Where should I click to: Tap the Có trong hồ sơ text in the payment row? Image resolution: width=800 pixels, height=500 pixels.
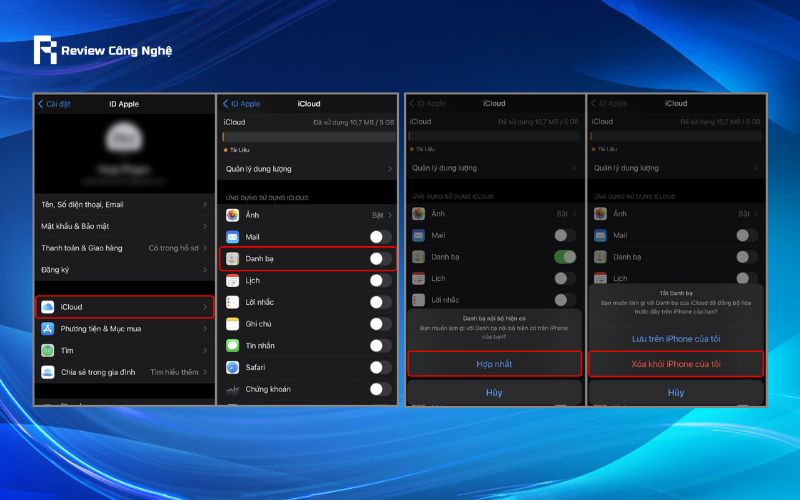[x=173, y=248]
